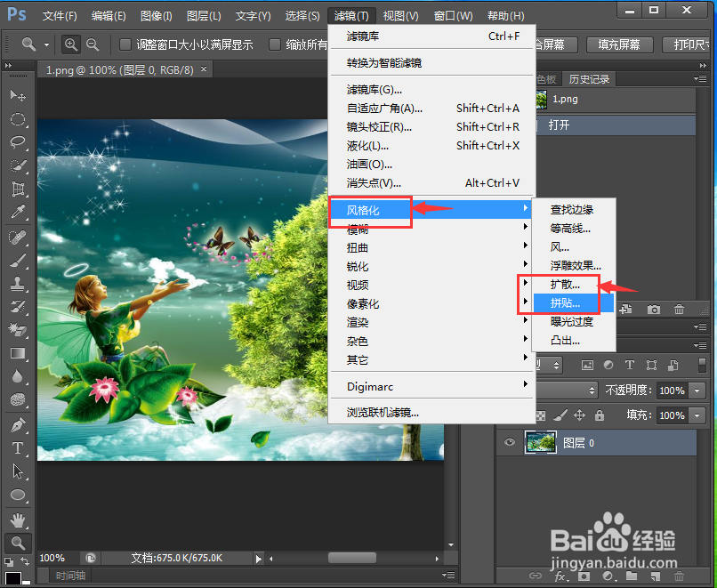717x588 pixels.
Task: Open the layer blend mode dropdown
Action: tap(567, 391)
